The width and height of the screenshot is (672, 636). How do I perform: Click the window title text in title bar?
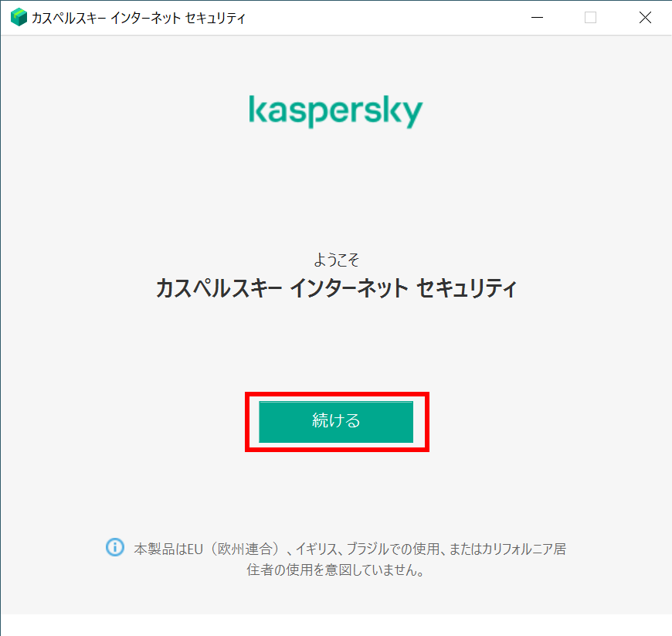(x=138, y=18)
